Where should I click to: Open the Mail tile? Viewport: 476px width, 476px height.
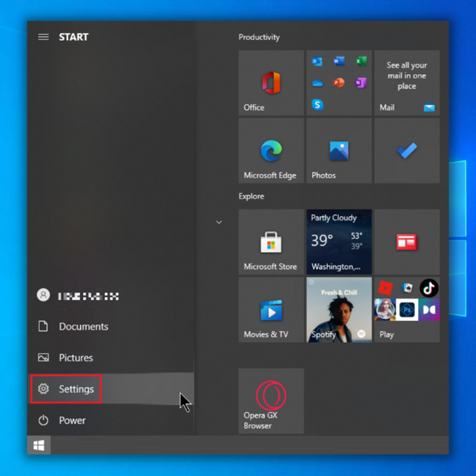407,83
